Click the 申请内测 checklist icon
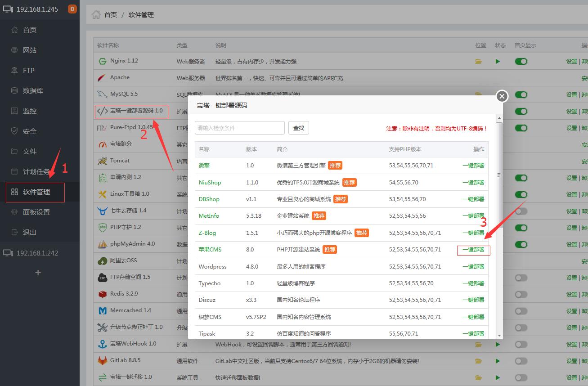This screenshot has width=588, height=386. coord(103,178)
